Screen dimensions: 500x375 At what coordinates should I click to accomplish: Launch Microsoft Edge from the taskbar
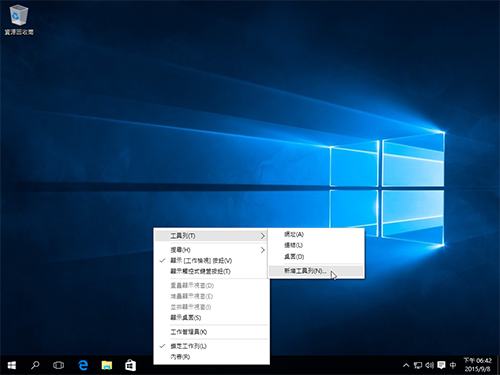tap(83, 366)
